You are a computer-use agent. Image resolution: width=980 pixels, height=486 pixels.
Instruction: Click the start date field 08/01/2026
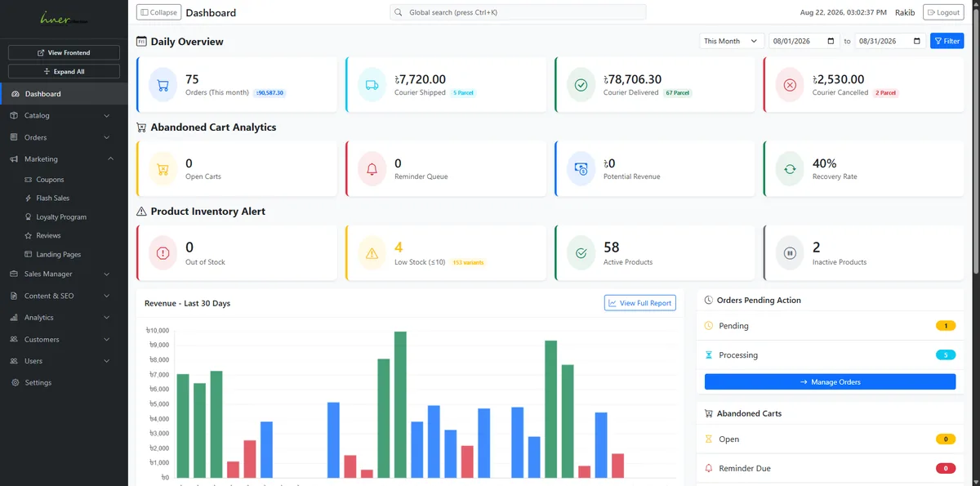[x=804, y=41]
